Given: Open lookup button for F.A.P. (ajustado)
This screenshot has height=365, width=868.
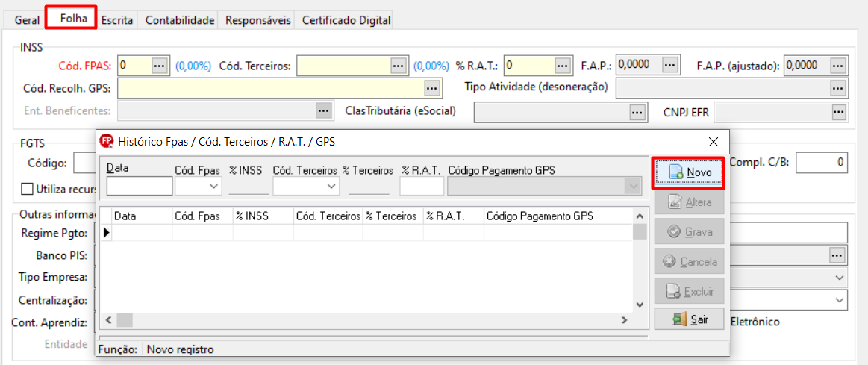Looking at the screenshot, I should click(x=839, y=66).
